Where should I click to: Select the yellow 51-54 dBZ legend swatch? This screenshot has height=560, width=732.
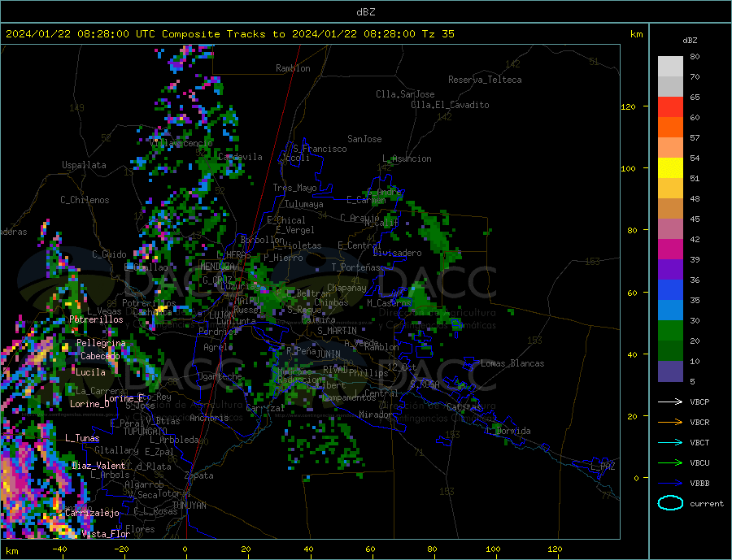670,168
